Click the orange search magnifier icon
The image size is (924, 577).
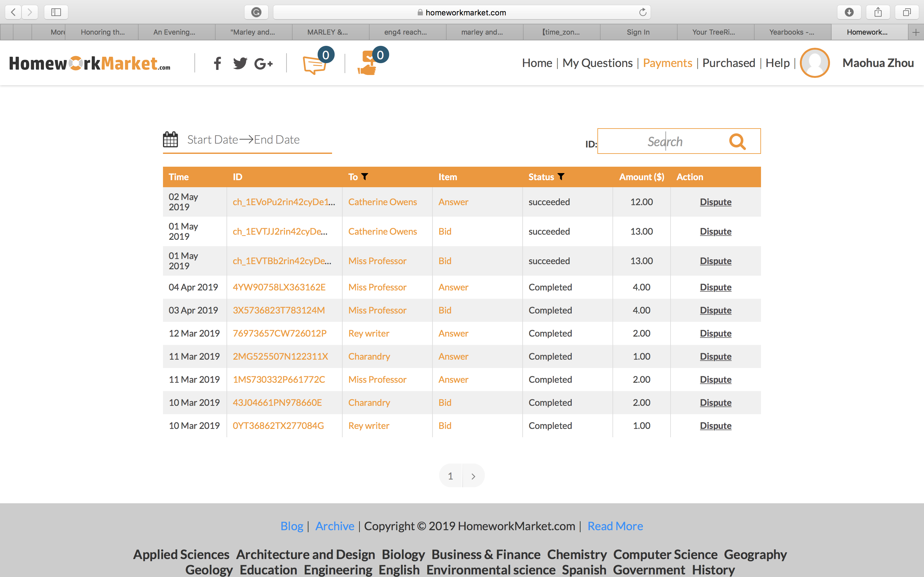tap(737, 142)
